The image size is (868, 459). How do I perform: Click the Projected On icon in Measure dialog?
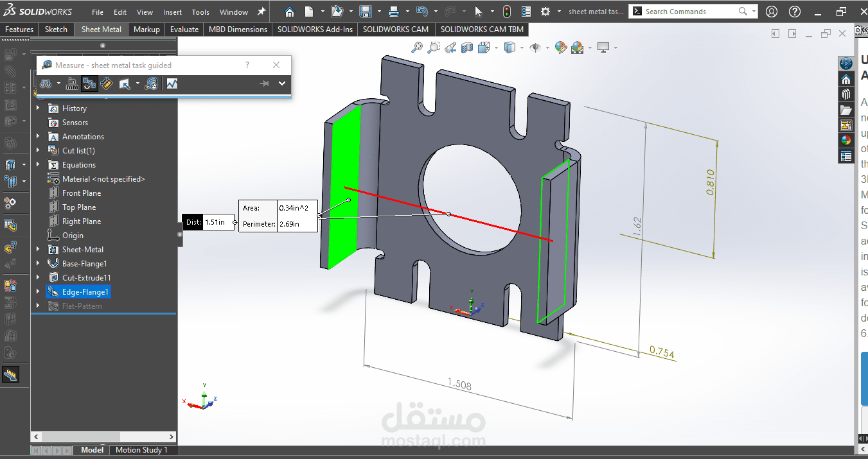tap(125, 83)
